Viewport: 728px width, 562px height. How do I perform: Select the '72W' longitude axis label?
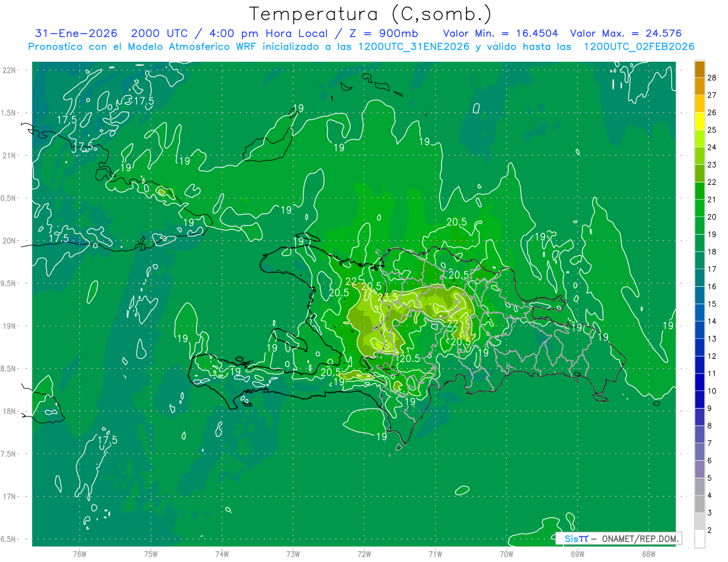click(x=364, y=554)
